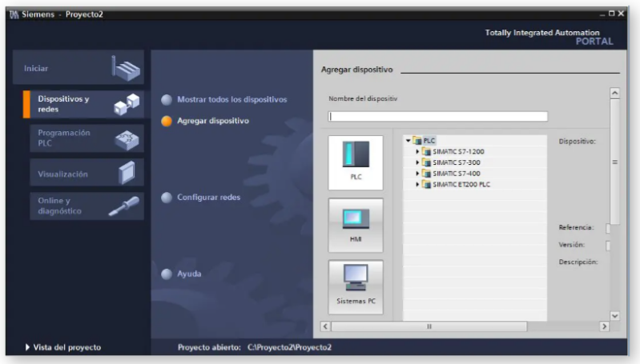Select SIMATIC ET200 PLC tree row text
The image size is (640, 364).
(x=461, y=185)
